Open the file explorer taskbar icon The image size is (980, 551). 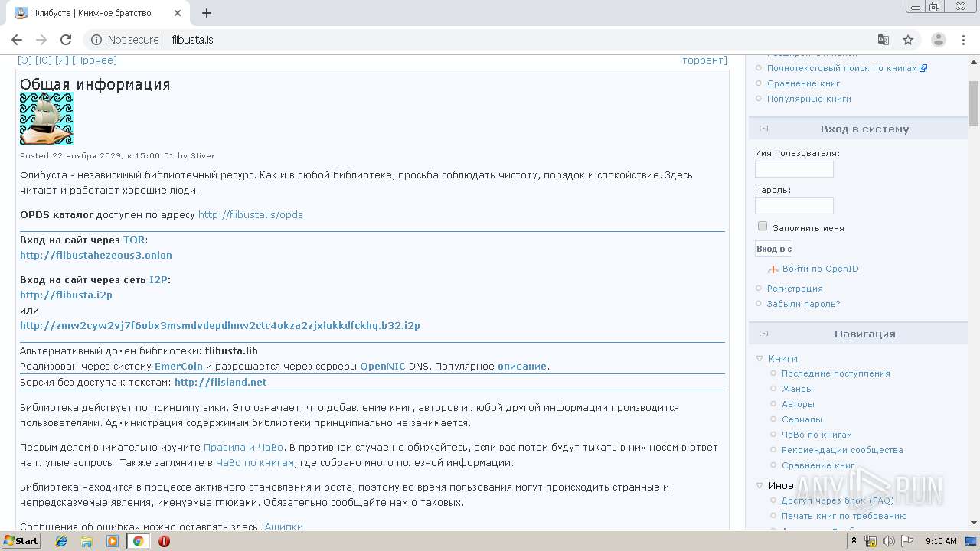87,541
